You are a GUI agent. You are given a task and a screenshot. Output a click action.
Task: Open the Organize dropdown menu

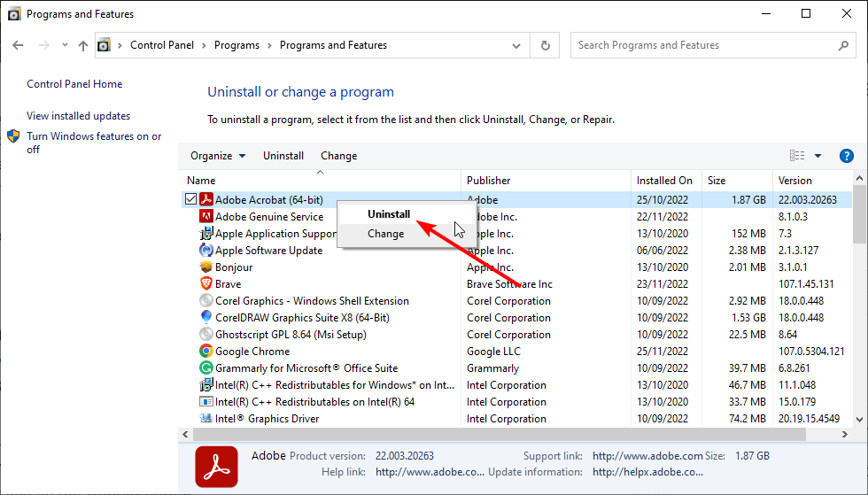tap(218, 156)
